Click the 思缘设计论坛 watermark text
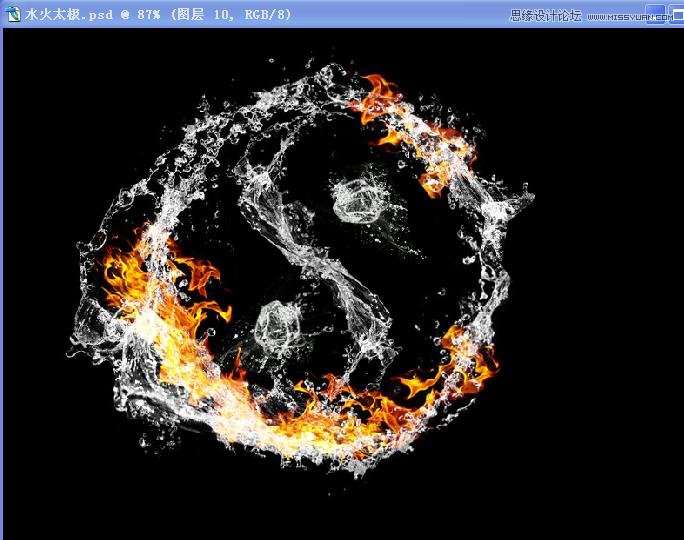 (x=546, y=15)
